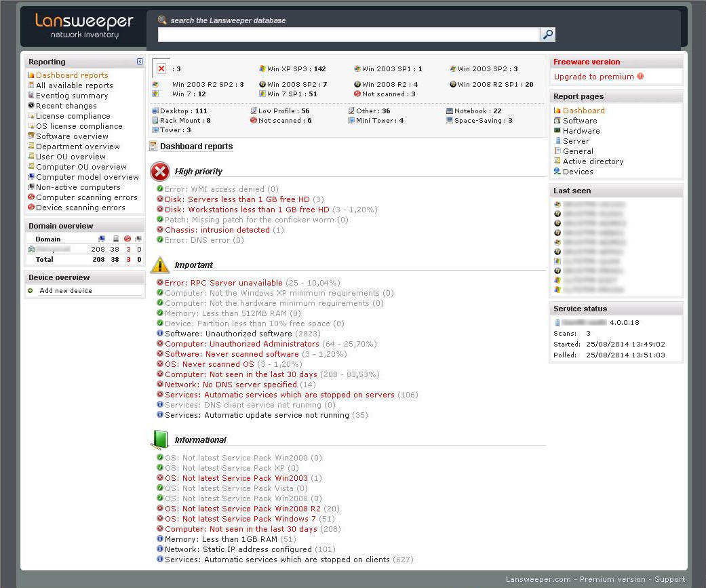
Task: Open OS: Not latest Service Pack Win2003
Action: [236, 479]
